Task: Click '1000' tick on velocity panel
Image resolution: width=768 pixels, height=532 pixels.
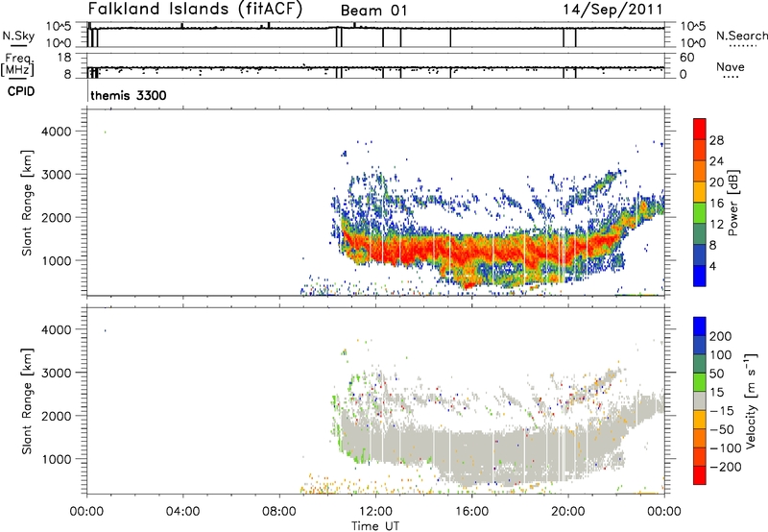Action: point(56,459)
